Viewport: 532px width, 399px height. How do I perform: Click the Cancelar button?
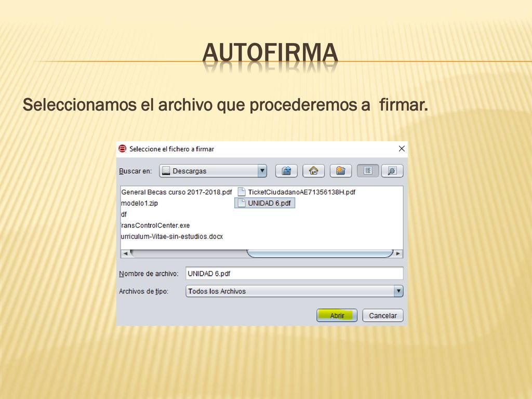pyautogui.click(x=383, y=315)
